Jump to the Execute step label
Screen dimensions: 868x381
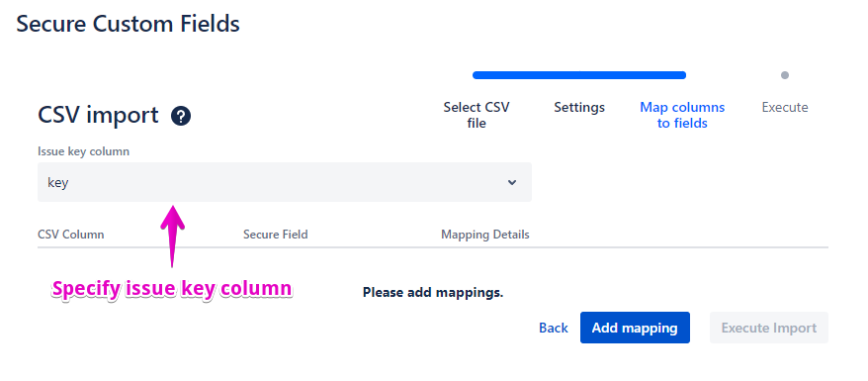pos(784,108)
